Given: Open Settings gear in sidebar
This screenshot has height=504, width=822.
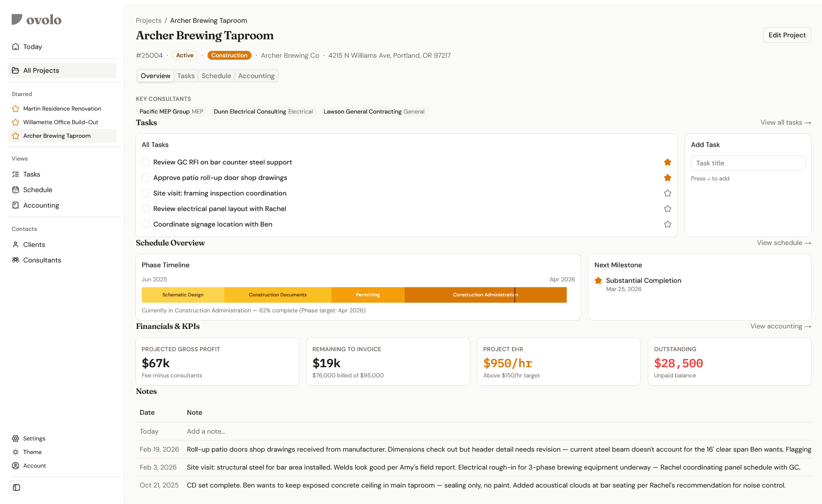Looking at the screenshot, I should 16,439.
